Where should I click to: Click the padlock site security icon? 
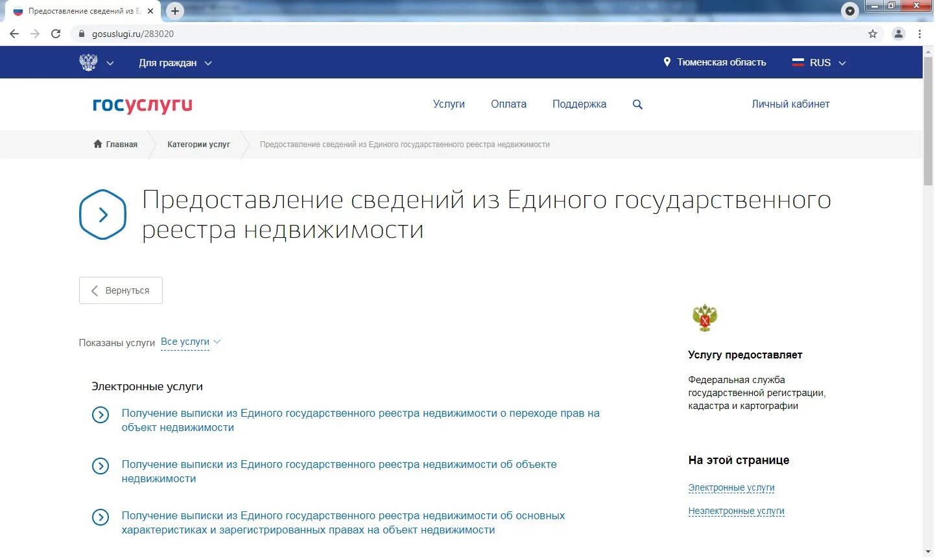point(81,34)
